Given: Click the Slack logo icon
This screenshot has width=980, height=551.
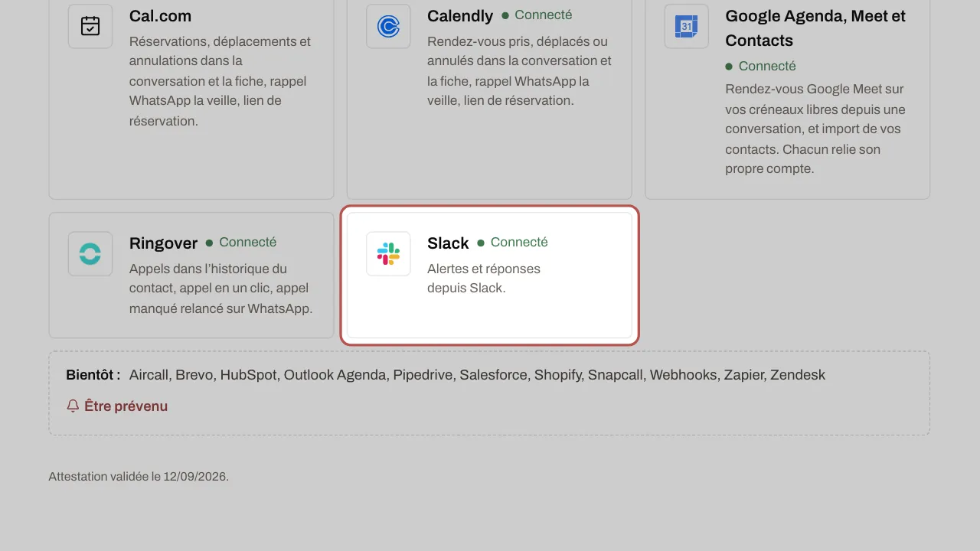Looking at the screenshot, I should coord(388,254).
